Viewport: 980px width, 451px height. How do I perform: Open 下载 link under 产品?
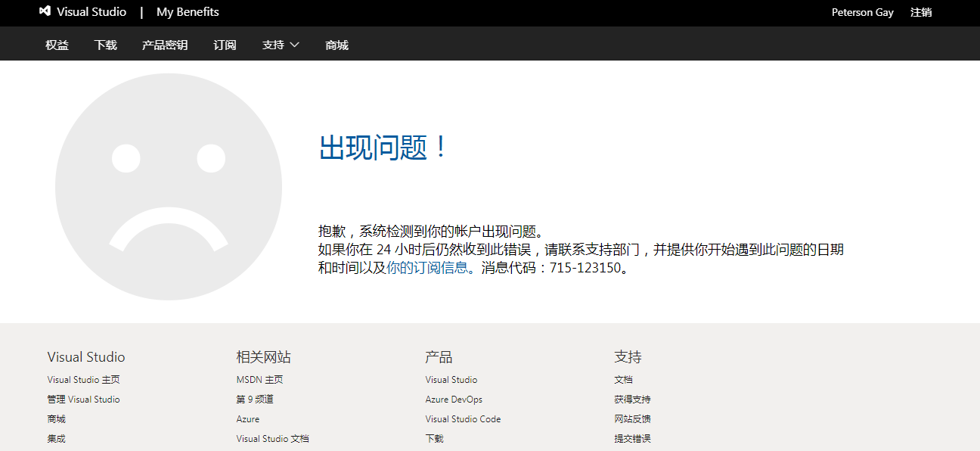[x=434, y=439]
